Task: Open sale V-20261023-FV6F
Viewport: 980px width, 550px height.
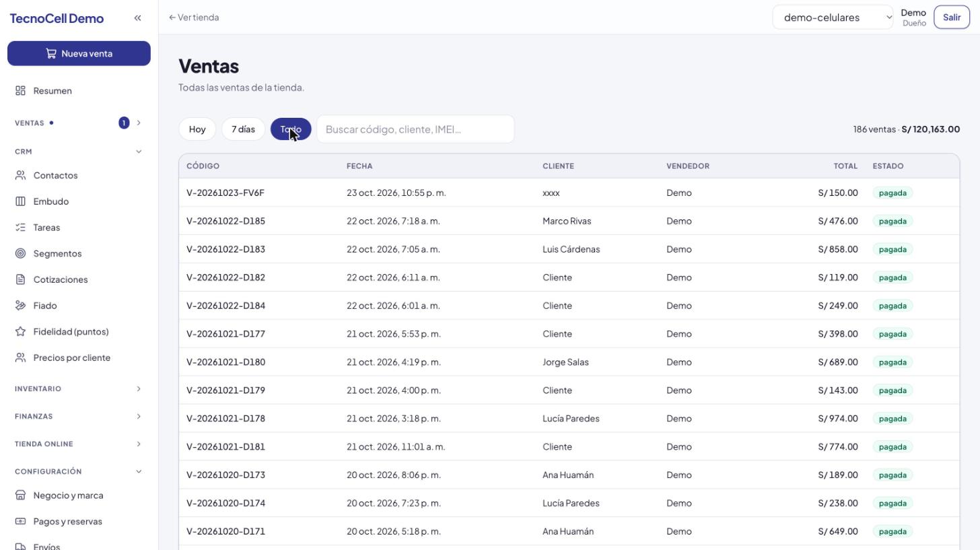Action: (x=225, y=193)
